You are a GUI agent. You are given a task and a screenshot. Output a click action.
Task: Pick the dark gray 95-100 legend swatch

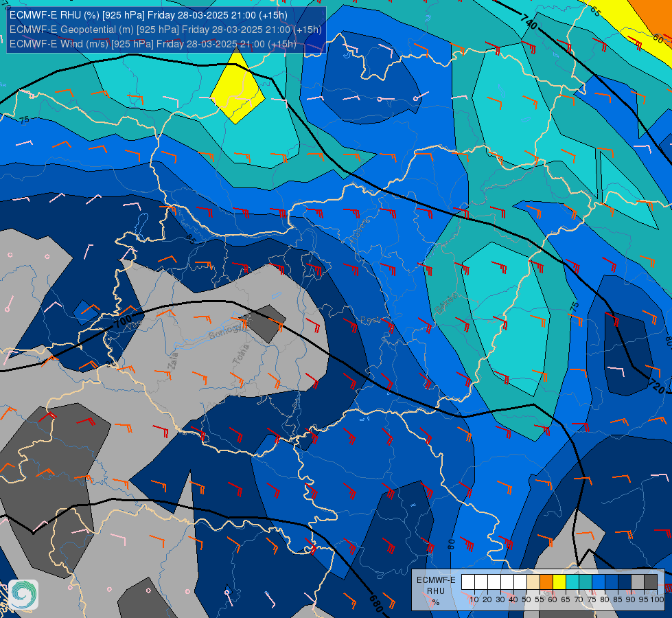click(651, 582)
